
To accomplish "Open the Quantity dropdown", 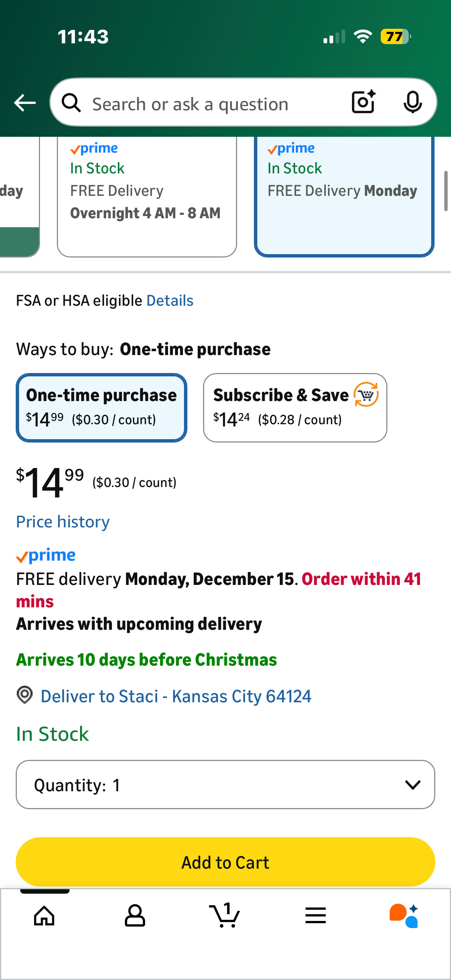I will click(225, 785).
